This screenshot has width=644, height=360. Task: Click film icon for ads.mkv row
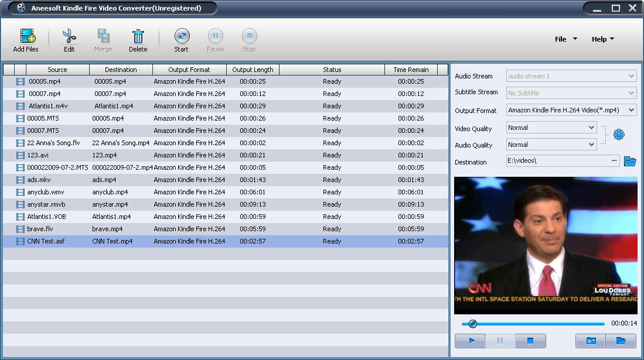[20, 180]
